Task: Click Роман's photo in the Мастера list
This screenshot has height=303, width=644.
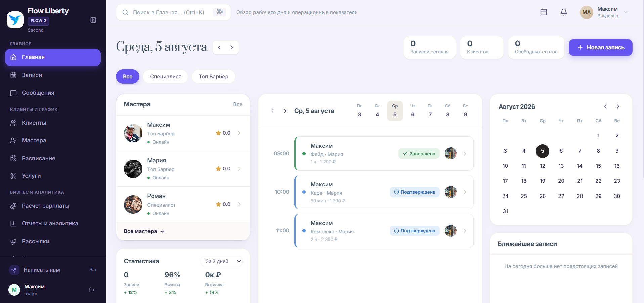Action: 133,204
